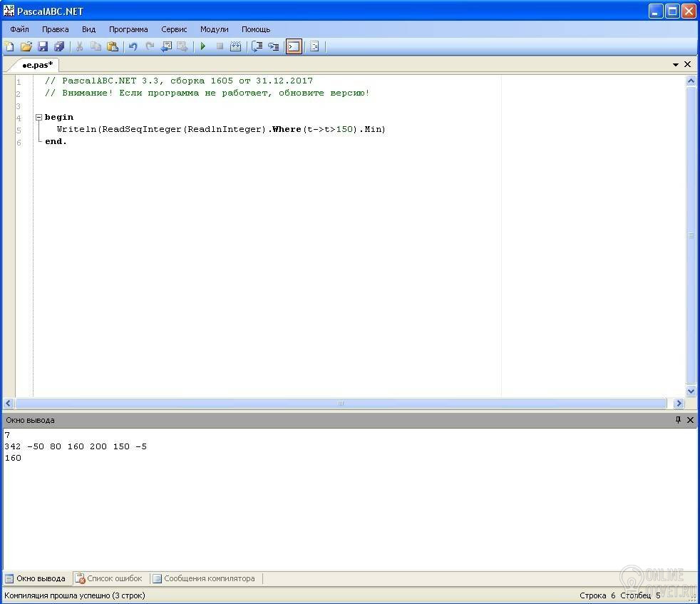Screen dimensions: 700x604
Task: Select the e.pas file tab
Action: pos(37,65)
